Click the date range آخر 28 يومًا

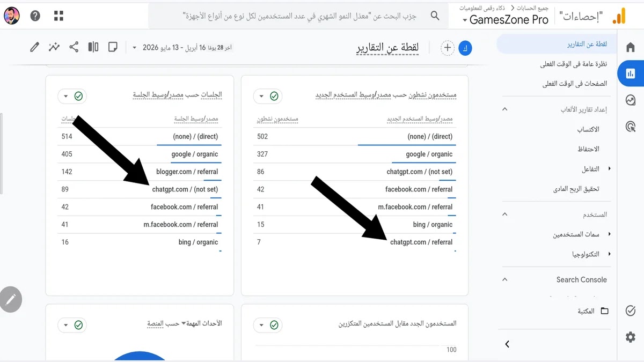pyautogui.click(x=187, y=48)
